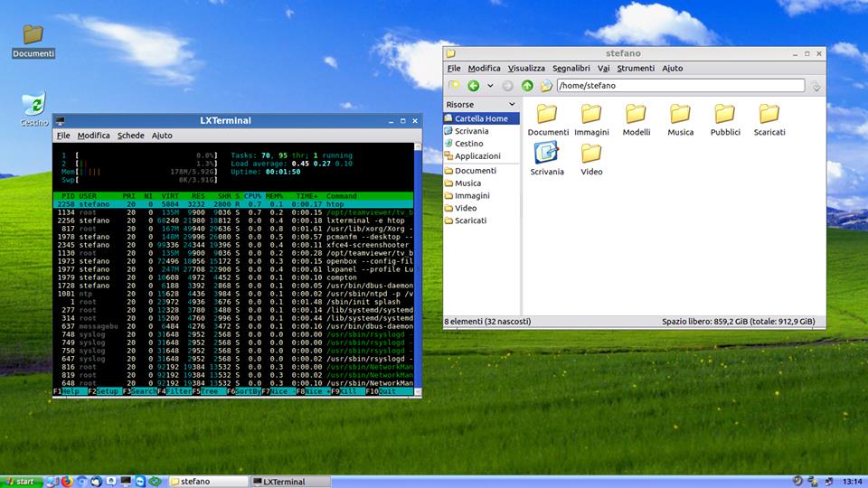The height and width of the screenshot is (488, 868).
Task: Open Aiuto menu in LXTerminal
Action: point(162,136)
